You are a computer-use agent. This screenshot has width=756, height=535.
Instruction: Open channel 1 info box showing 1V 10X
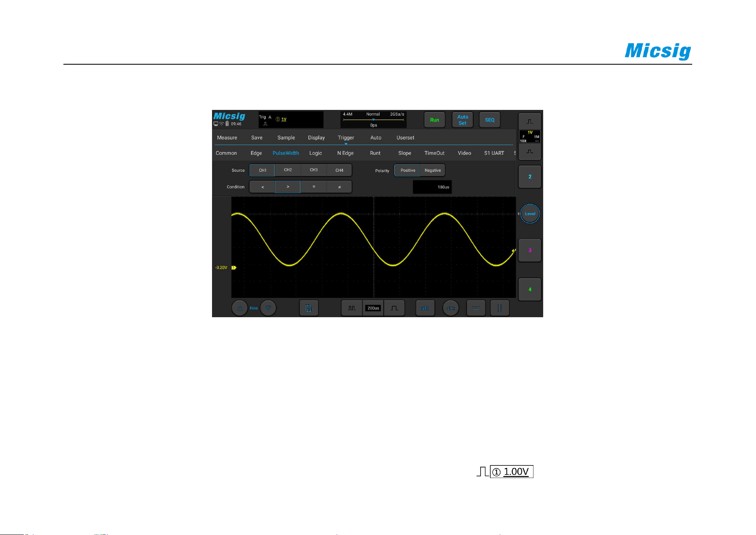click(x=530, y=137)
